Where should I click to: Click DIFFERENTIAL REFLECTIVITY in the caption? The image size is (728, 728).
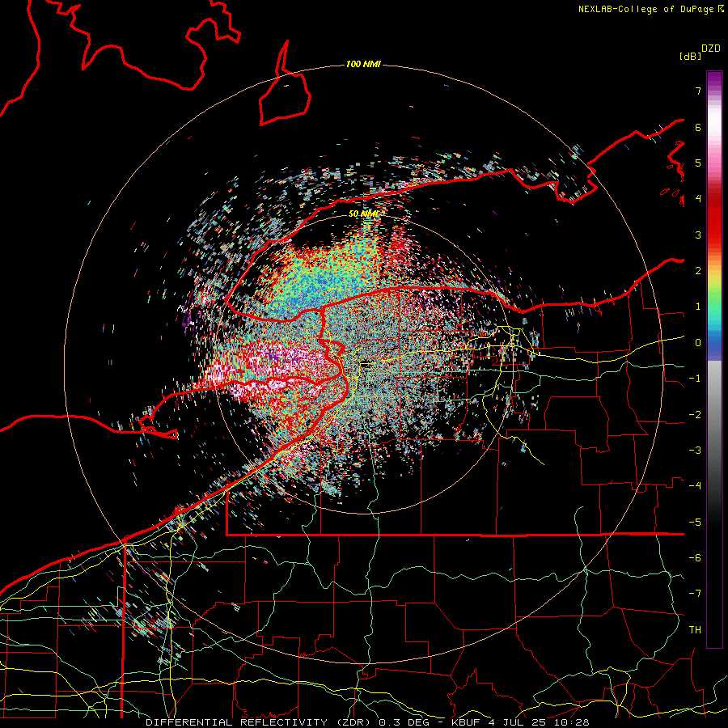coord(237,722)
